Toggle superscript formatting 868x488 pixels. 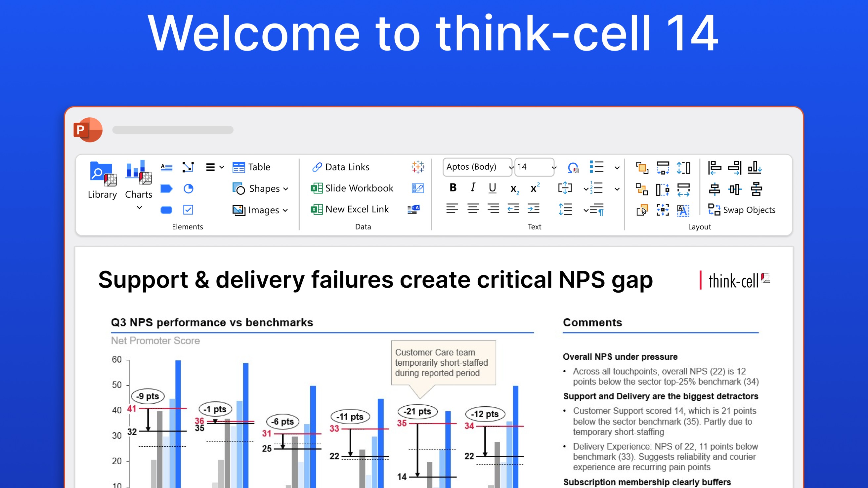[x=535, y=187]
